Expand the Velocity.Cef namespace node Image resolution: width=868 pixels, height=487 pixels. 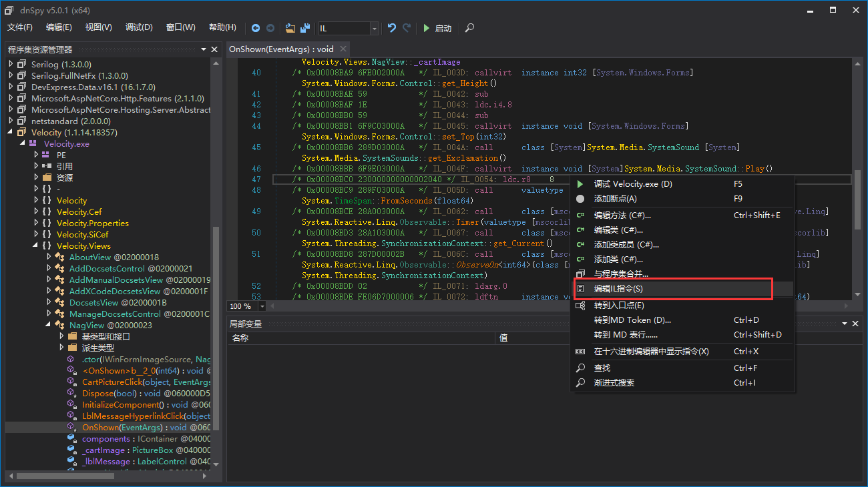[x=36, y=212]
